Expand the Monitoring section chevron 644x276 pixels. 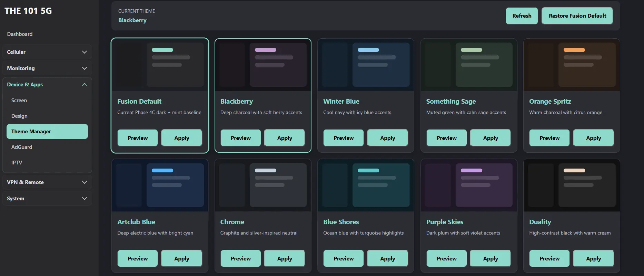(85, 68)
